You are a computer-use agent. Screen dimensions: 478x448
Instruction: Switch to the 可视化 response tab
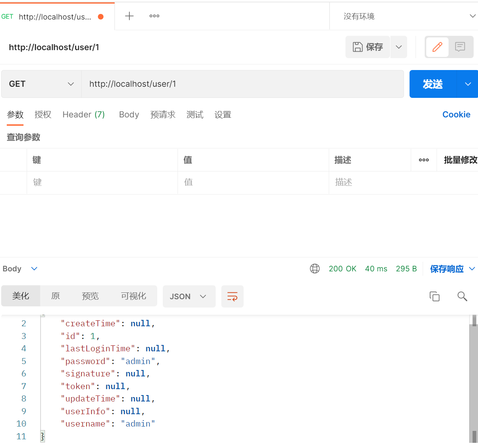134,296
